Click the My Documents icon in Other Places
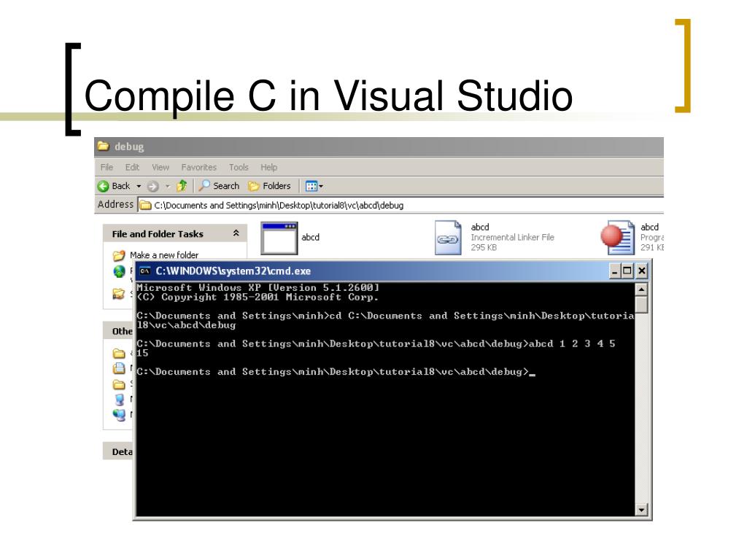 pyautogui.click(x=119, y=368)
